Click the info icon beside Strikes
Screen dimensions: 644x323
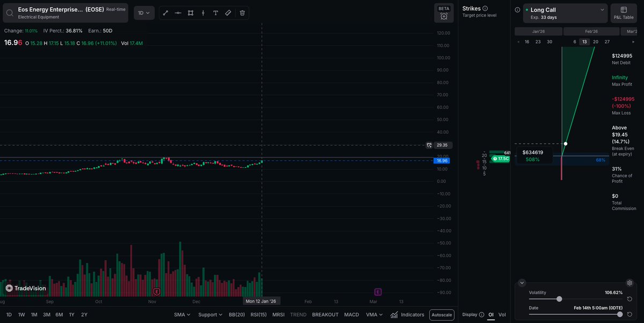tap(485, 9)
